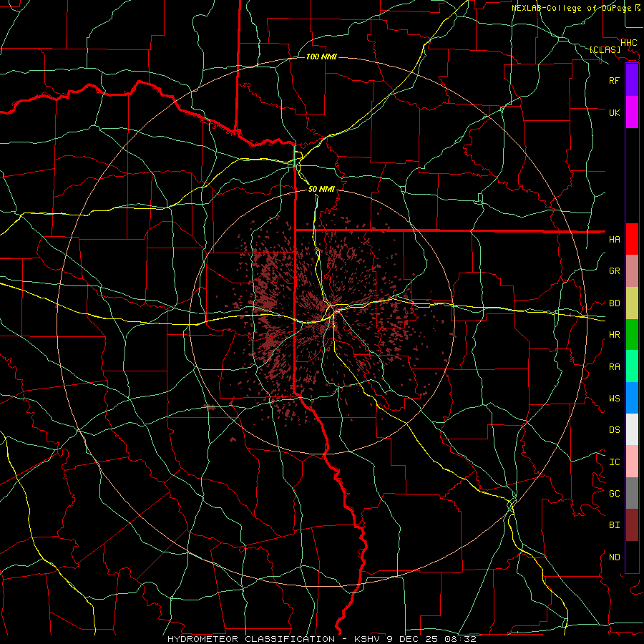Click the ND legend label
Viewport: 644px width, 644px height.
click(x=614, y=557)
